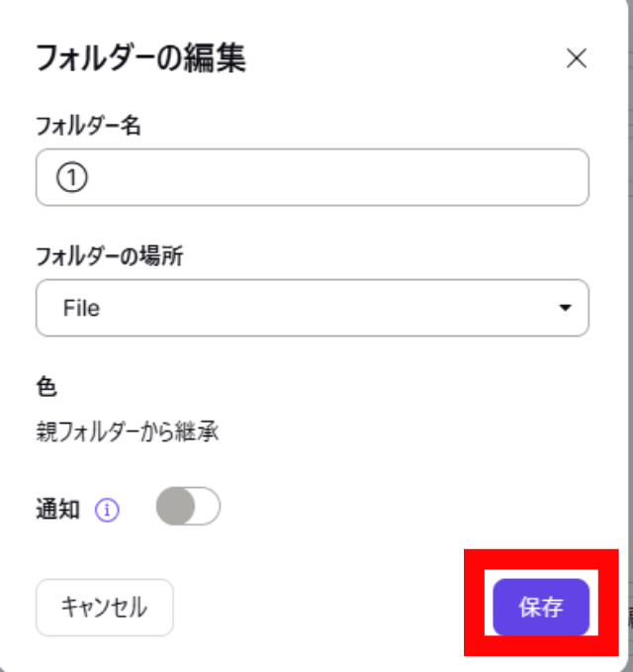Screen dimensions: 633x672
Task: Click the info icon beside 通知
Action: pyautogui.click(x=107, y=510)
